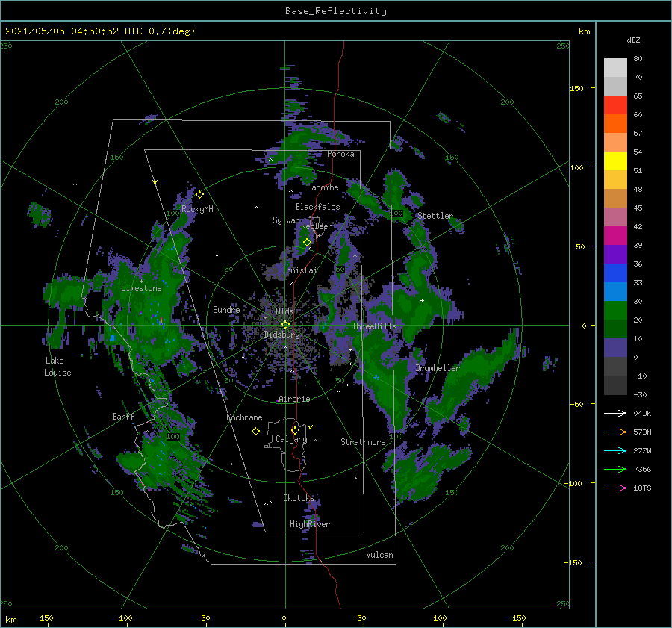Select the yellow swatch between 54 and 51 dBZ
The image size is (672, 628).
pyautogui.click(x=615, y=161)
